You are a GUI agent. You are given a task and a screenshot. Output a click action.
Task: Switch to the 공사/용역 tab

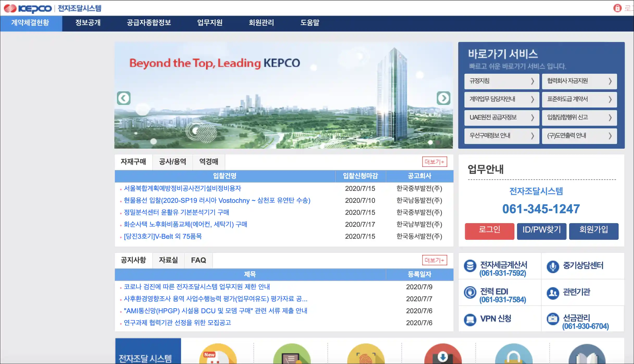(172, 162)
